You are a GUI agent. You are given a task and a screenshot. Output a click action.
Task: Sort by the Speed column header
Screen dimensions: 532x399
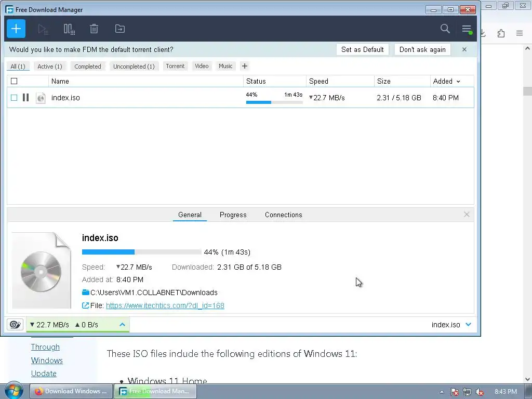point(340,81)
